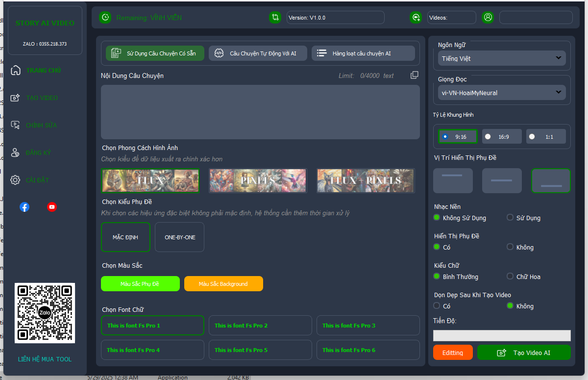Choose bottom subtitle position icon
588x380 pixels.
551,180
